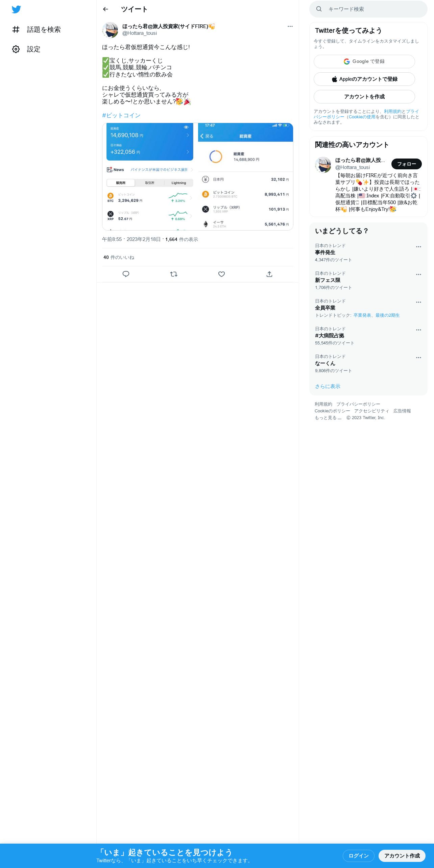This screenshot has height=868, width=434.
Task: Click the hashtag icon beside 話題を検索
Action: (x=16, y=30)
